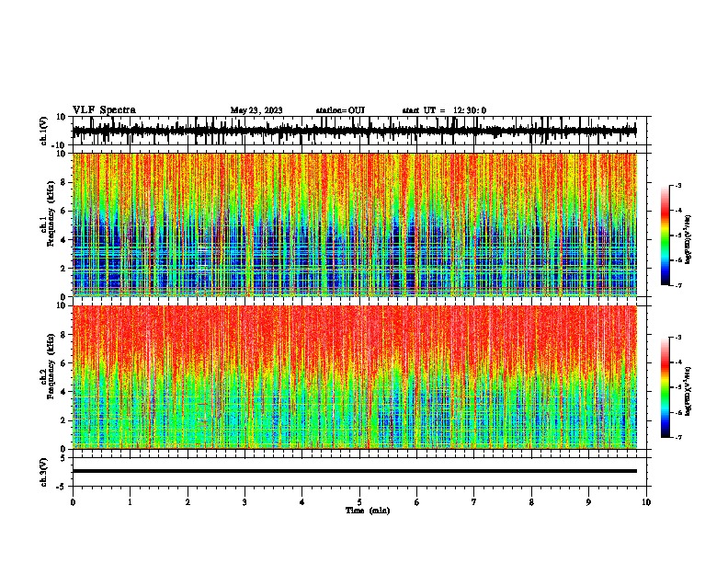Click the time axis tick label "5"
728x563 pixels.
point(359,502)
